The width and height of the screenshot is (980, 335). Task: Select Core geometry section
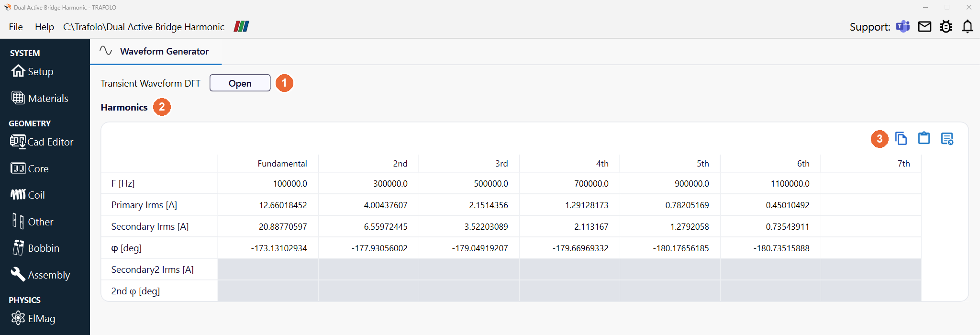click(x=30, y=168)
